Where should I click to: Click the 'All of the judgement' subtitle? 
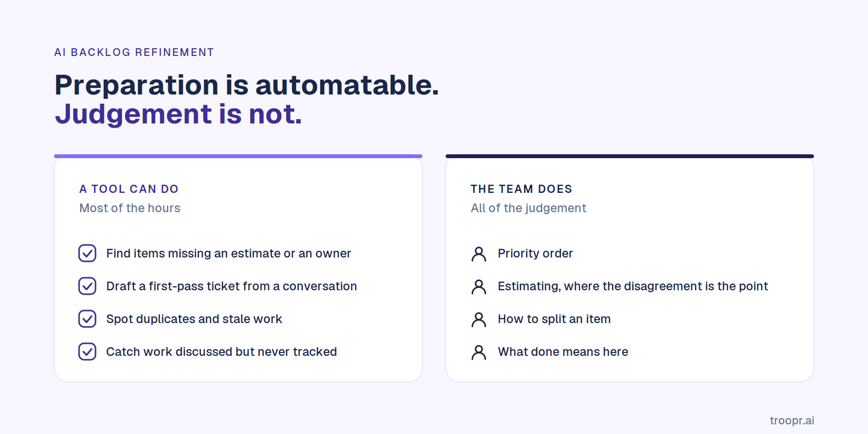(x=529, y=208)
